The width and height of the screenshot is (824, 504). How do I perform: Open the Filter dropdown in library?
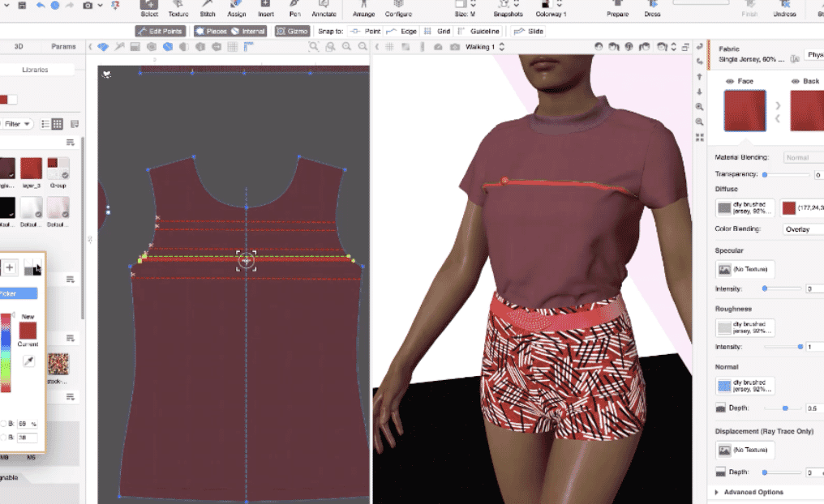click(x=16, y=124)
